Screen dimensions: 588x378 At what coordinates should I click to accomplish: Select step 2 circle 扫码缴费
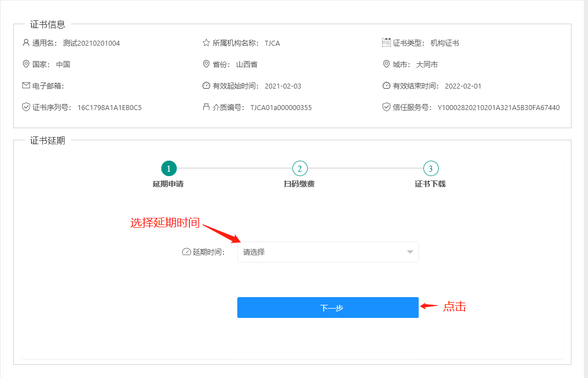(300, 168)
